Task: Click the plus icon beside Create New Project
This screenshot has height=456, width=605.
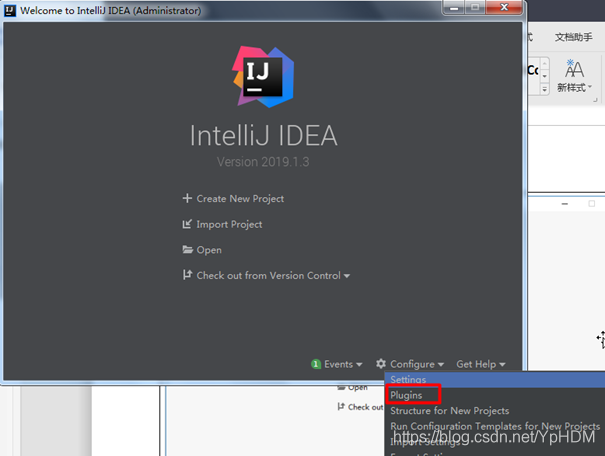Action: 187,198
